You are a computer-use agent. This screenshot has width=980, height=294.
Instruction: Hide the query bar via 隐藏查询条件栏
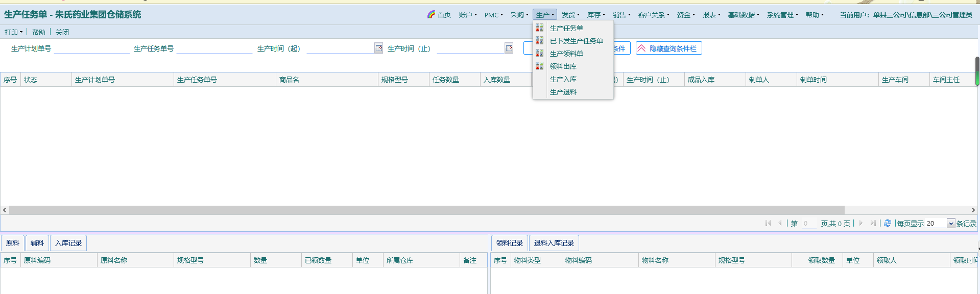pos(668,48)
